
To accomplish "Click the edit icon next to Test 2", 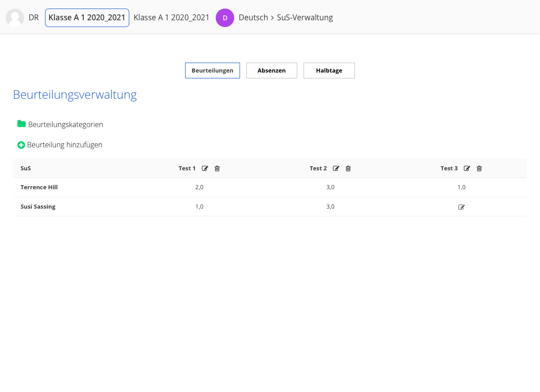I will coord(336,169).
